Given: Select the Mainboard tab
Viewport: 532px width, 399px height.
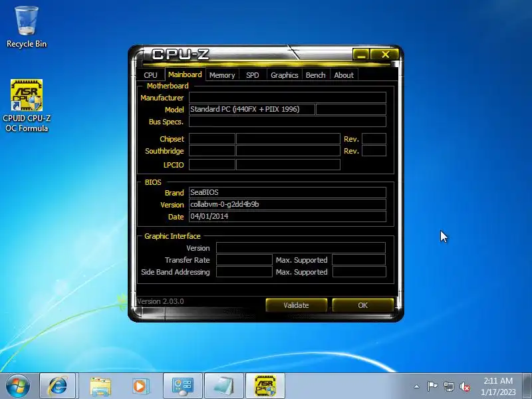Looking at the screenshot, I should (185, 74).
